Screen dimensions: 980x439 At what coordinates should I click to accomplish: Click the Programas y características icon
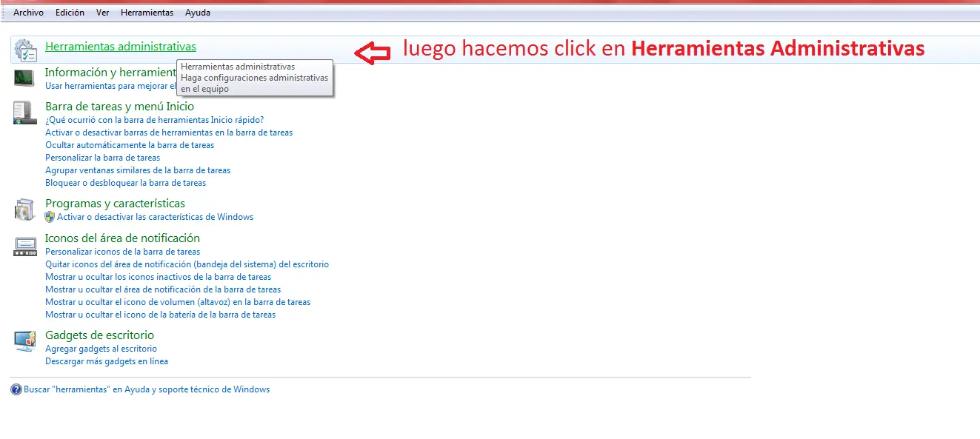pyautogui.click(x=24, y=210)
